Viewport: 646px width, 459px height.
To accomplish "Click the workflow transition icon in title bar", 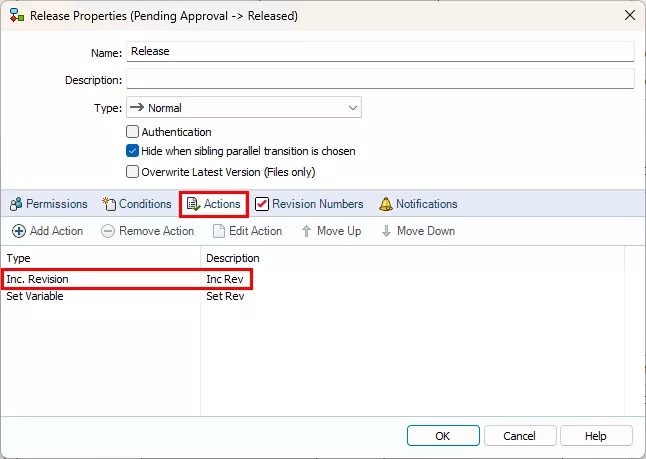I will pyautogui.click(x=16, y=16).
